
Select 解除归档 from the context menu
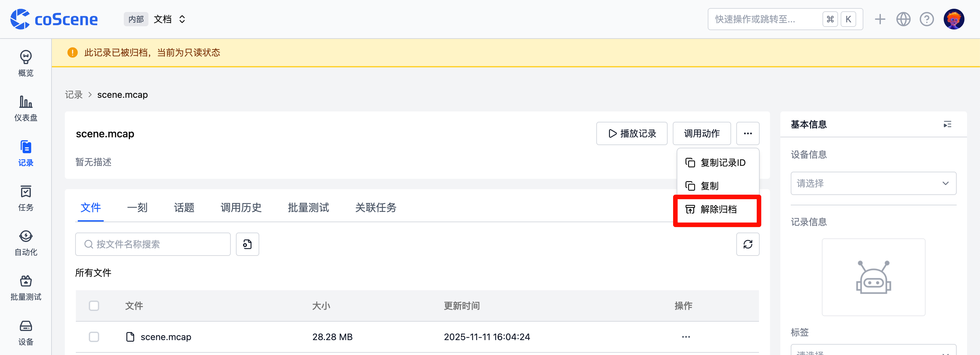click(x=717, y=210)
